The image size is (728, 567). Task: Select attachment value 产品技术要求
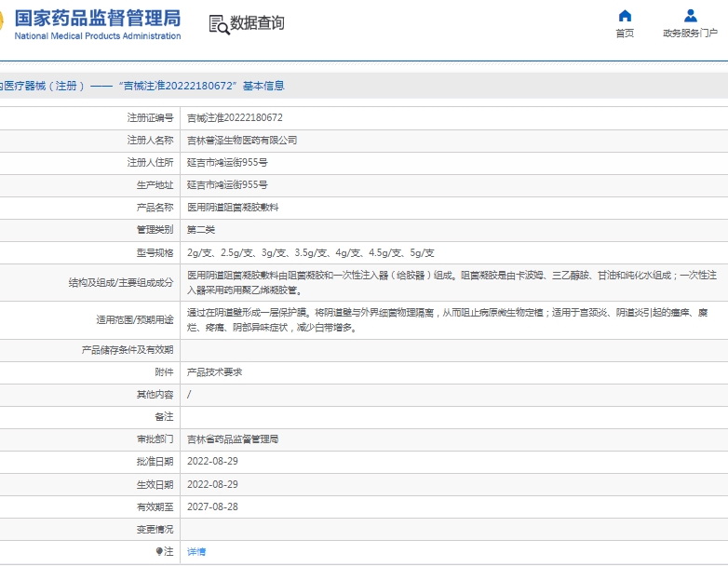[x=214, y=372]
